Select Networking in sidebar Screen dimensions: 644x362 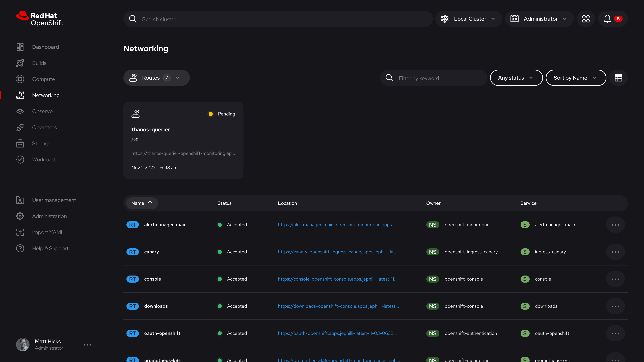coord(46,95)
